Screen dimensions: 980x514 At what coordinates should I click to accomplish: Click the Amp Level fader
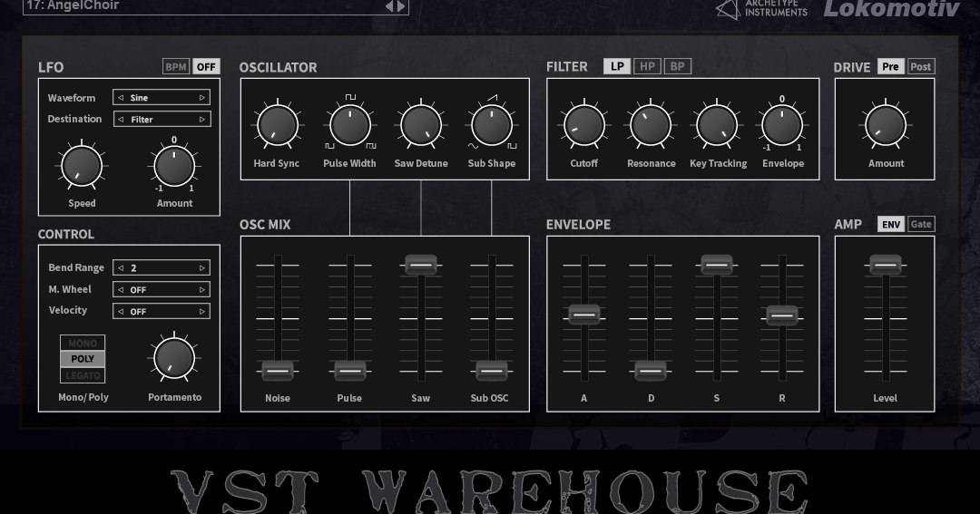[886, 265]
